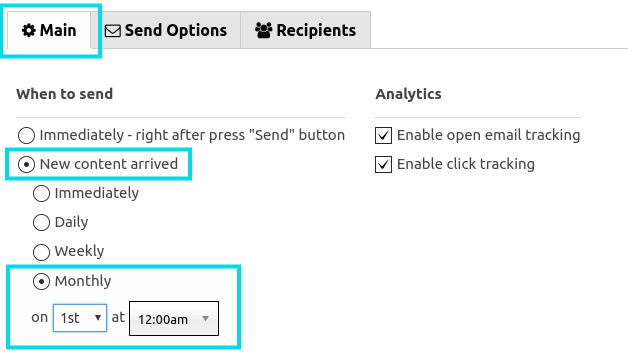This screenshot has width=628, height=361.
Task: Open the day of month dropdown showing 1st
Action: (80, 318)
